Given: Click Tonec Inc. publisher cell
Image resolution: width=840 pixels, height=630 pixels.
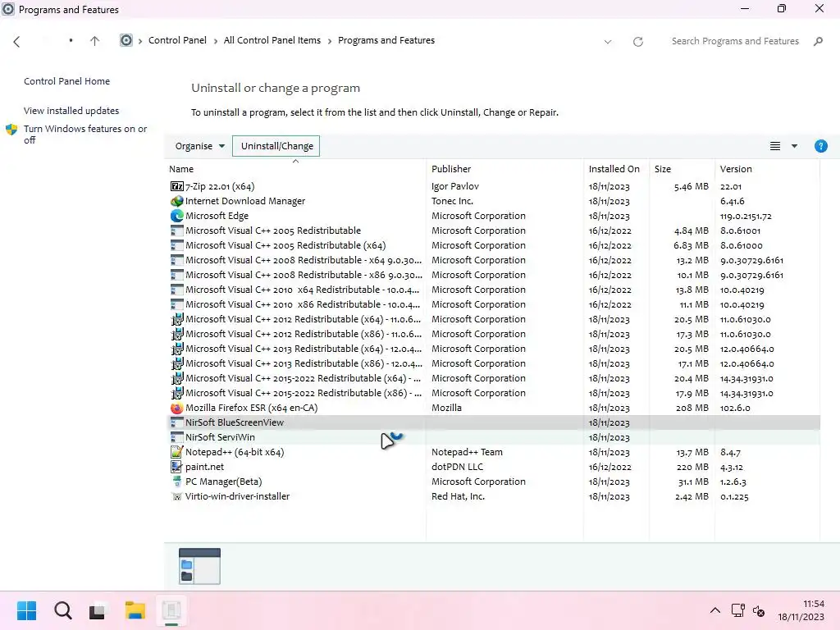Looking at the screenshot, I should (452, 202).
